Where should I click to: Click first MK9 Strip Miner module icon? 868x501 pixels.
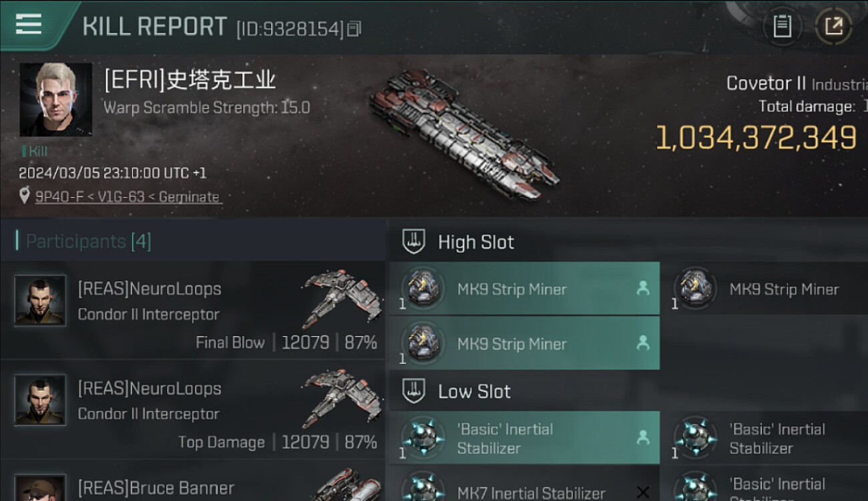click(423, 289)
